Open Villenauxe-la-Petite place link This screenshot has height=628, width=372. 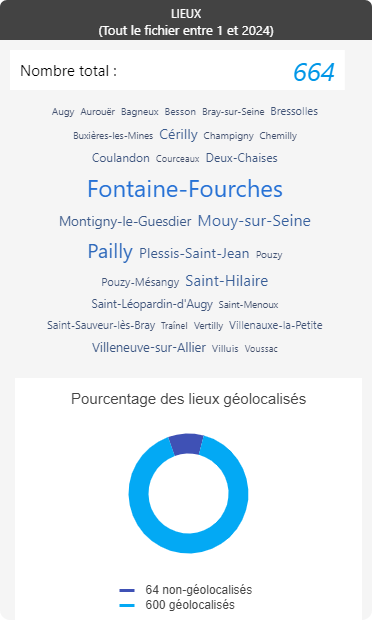275,325
